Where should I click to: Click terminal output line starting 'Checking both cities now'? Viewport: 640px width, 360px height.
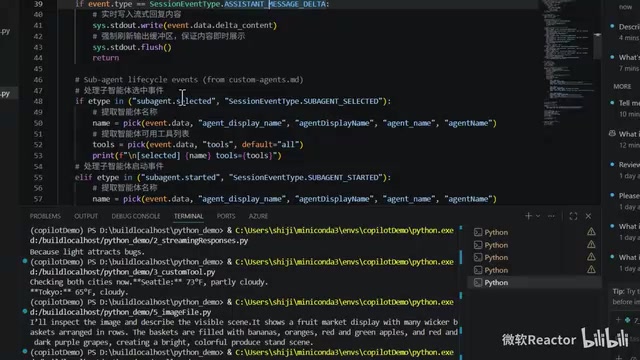click(x=149, y=282)
